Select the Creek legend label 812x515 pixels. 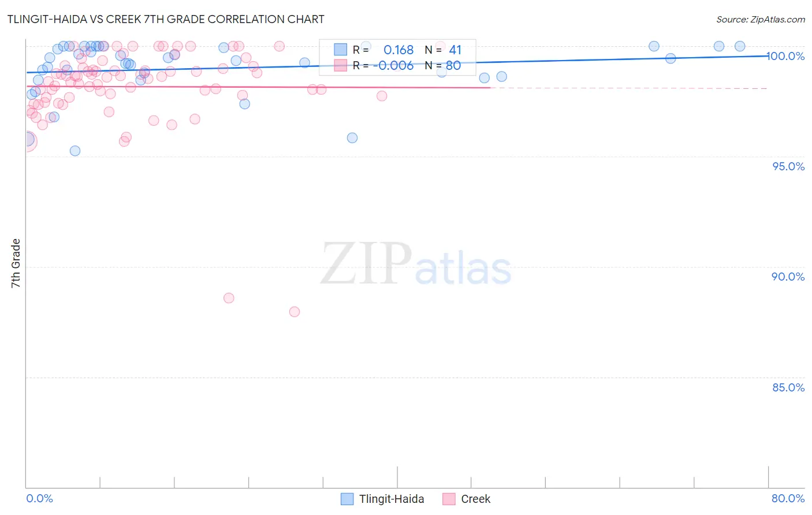click(475, 499)
